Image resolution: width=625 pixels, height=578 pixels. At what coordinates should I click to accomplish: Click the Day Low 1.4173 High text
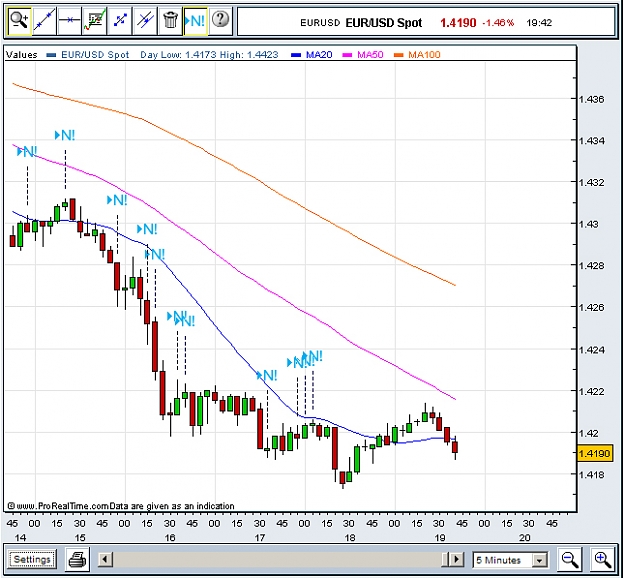coord(209,55)
